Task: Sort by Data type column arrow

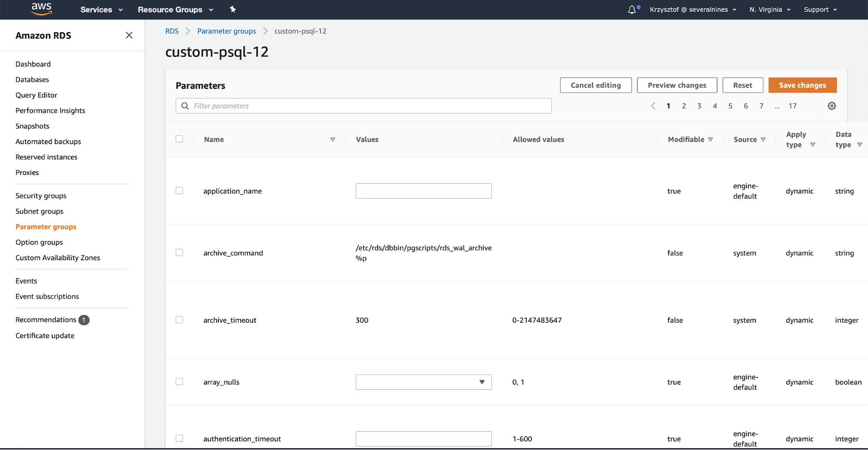Action: (x=859, y=145)
